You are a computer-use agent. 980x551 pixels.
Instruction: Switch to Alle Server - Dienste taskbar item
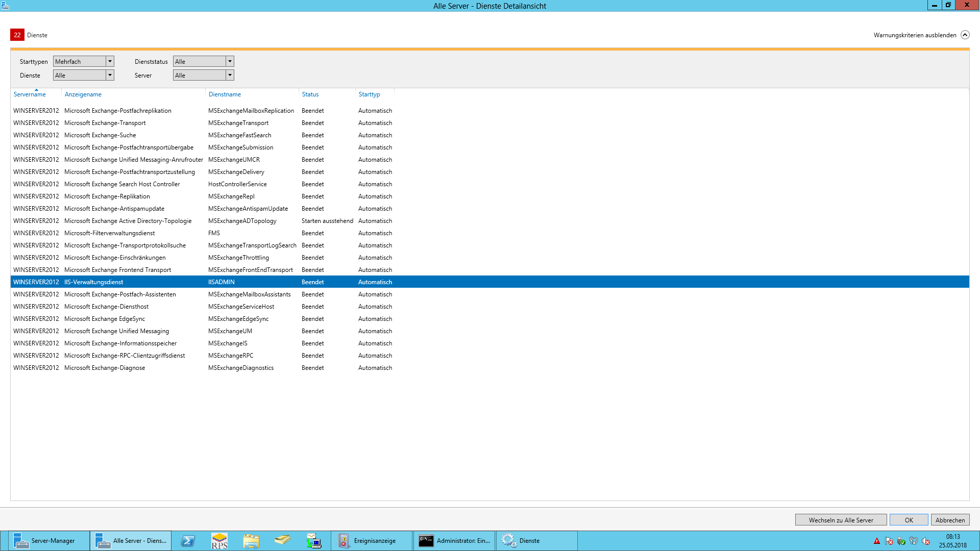[x=131, y=541]
